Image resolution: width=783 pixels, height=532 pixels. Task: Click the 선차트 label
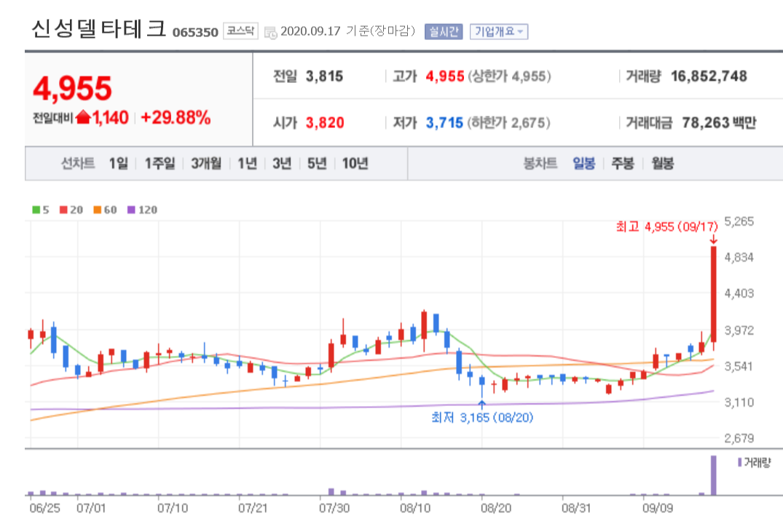(78, 163)
